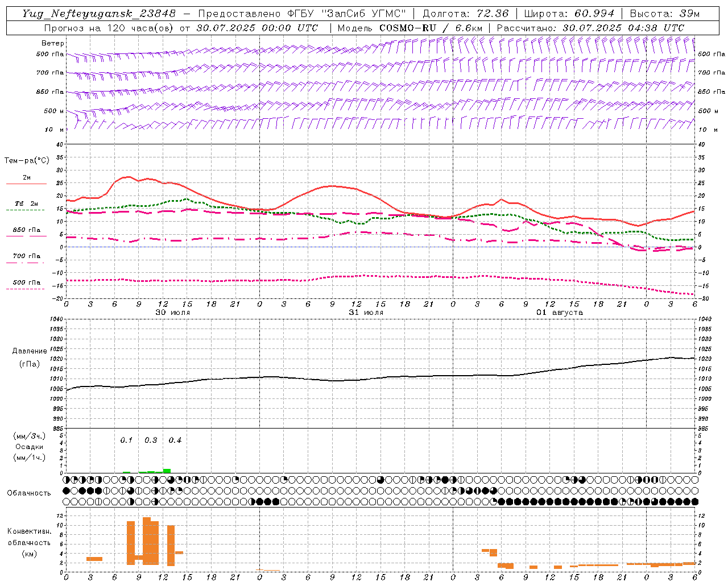Select the Высота: 39м header field
Viewport: 728px width, 582px height.
click(x=665, y=14)
